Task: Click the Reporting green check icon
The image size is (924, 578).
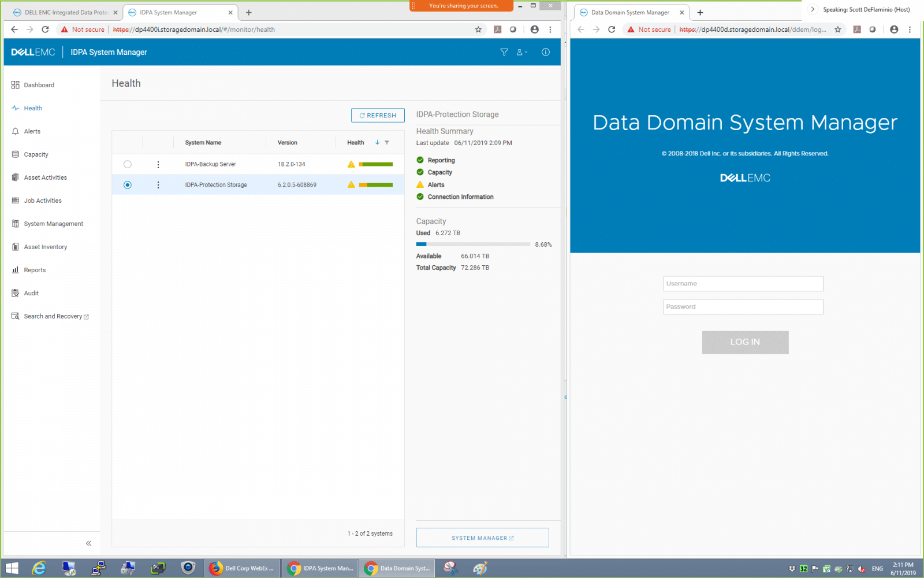Action: click(x=420, y=160)
